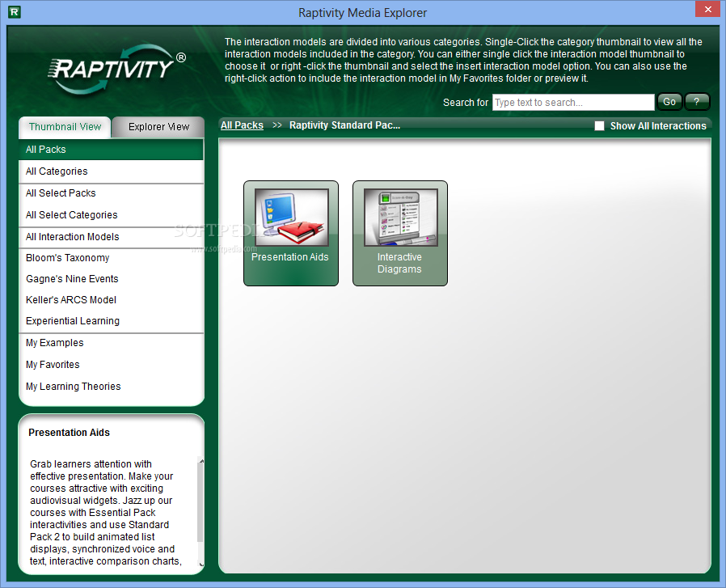Click the description panel scrollbar thumb
The height and width of the screenshot is (588, 726).
point(200,502)
